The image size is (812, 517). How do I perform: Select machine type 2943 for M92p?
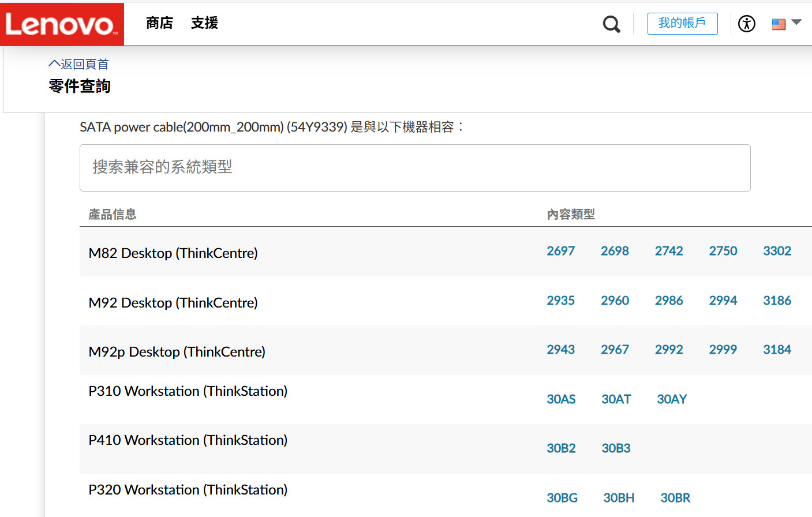(560, 350)
